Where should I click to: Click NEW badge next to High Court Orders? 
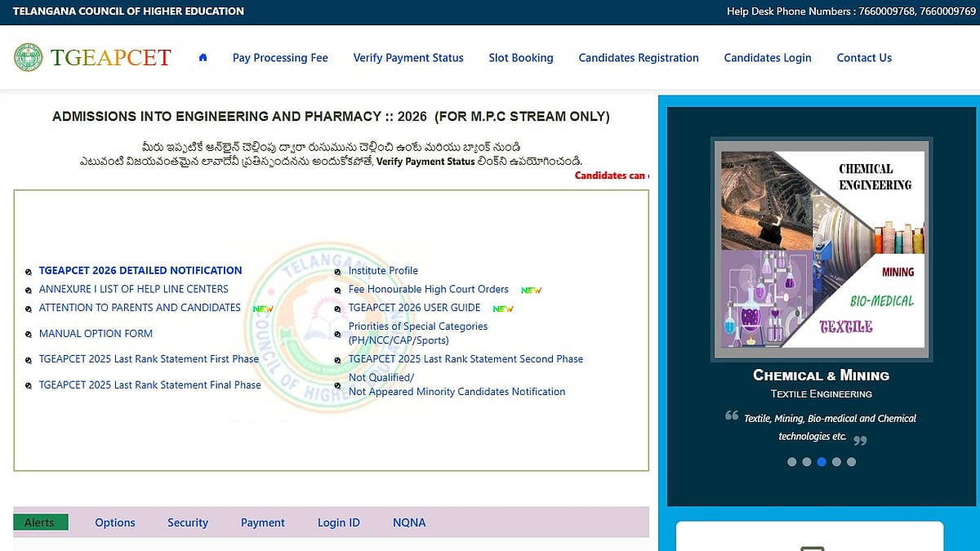point(532,291)
